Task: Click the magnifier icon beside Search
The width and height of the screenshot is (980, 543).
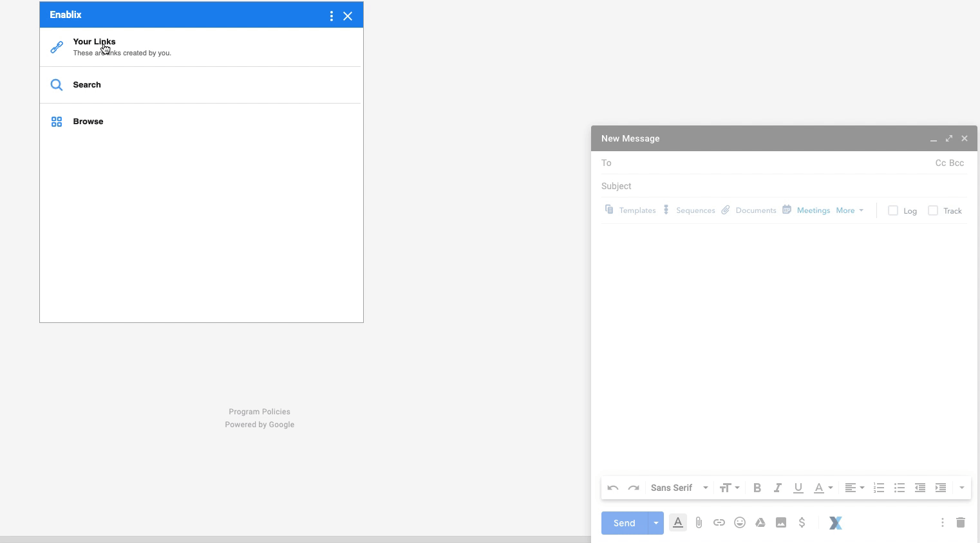Action: [x=57, y=85]
